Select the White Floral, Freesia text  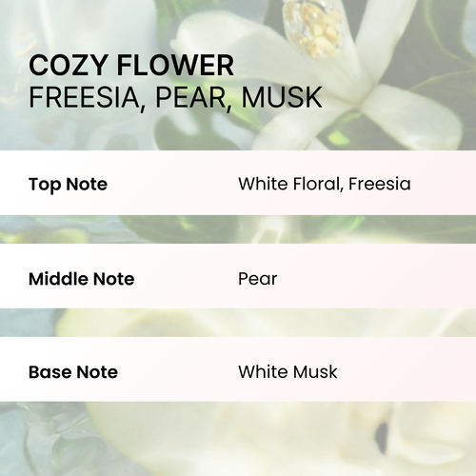click(x=325, y=184)
